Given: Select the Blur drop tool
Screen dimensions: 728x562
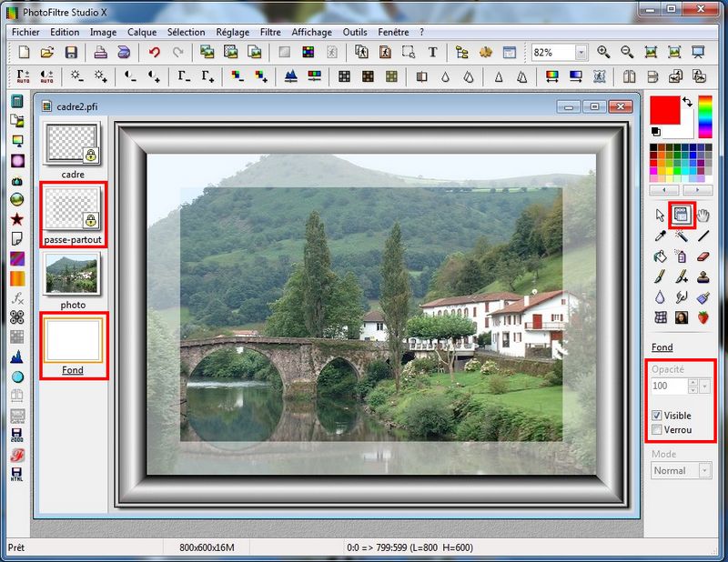Looking at the screenshot, I should click(660, 297).
